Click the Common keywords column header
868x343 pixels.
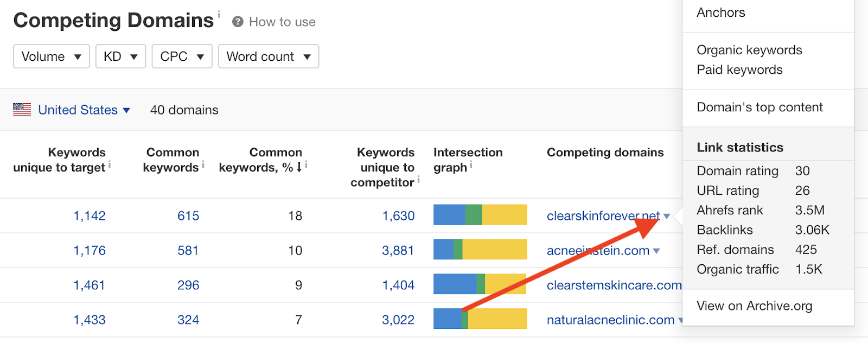click(171, 160)
